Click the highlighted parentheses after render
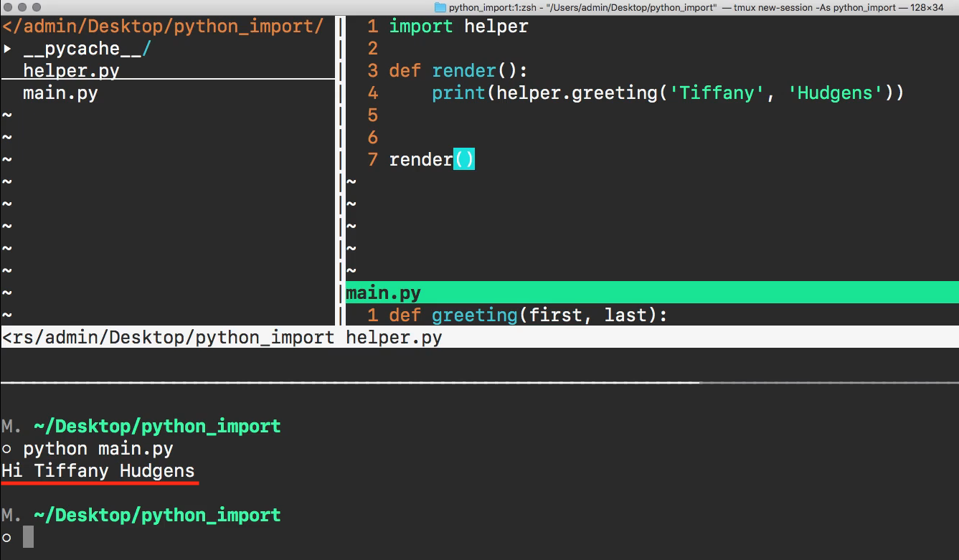The height and width of the screenshot is (560, 959). (466, 159)
